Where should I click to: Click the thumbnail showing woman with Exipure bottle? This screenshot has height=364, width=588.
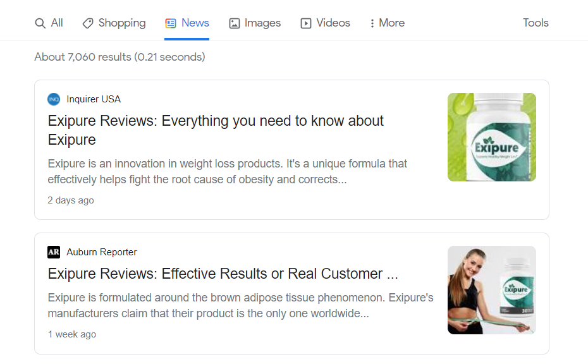point(491,289)
